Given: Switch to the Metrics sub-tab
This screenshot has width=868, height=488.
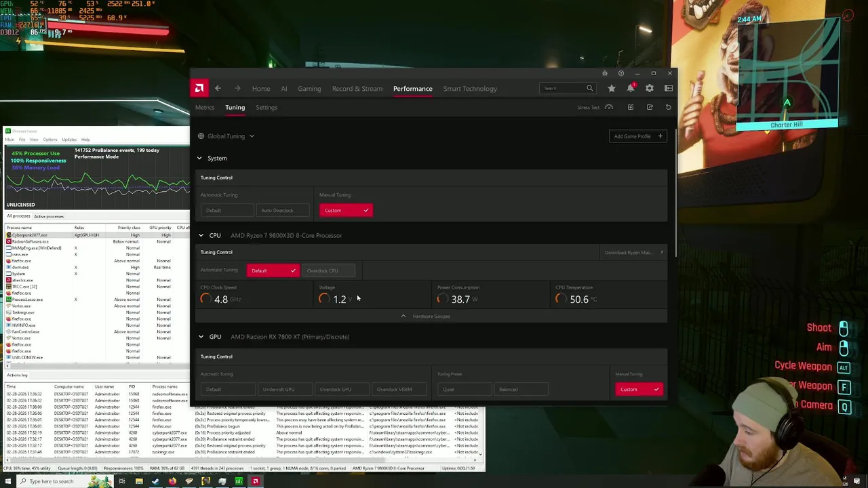Looking at the screenshot, I should coord(205,107).
